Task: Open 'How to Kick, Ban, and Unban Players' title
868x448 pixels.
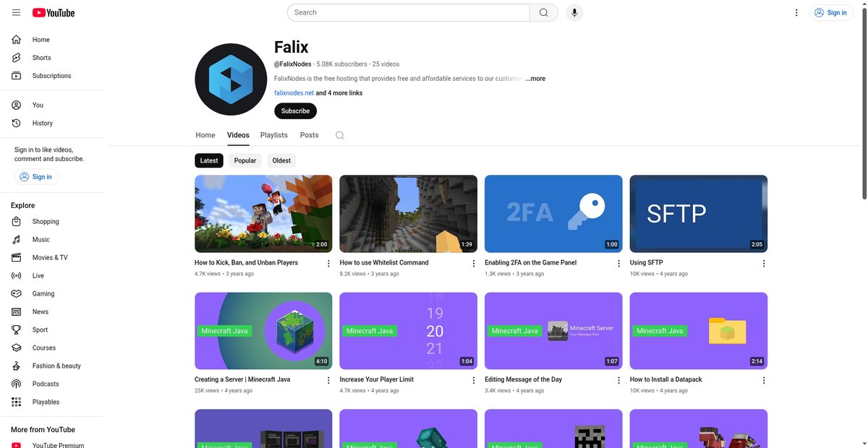Action: [x=246, y=263]
